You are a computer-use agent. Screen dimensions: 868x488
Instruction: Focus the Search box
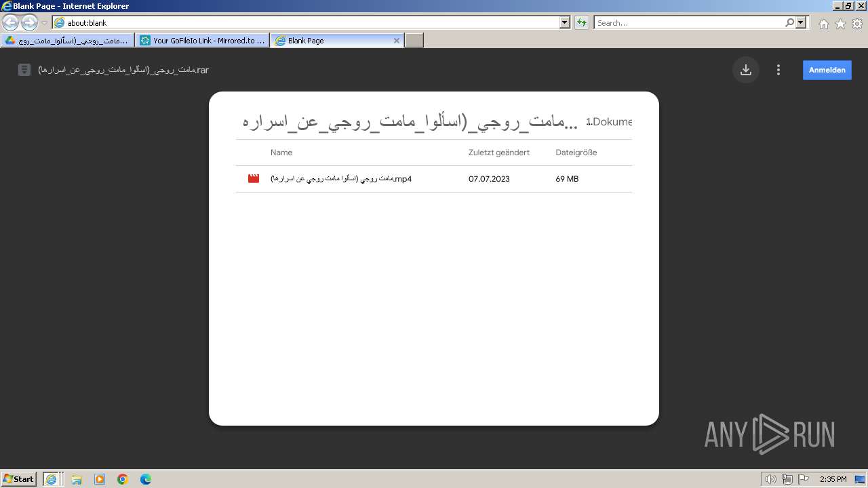tap(689, 22)
